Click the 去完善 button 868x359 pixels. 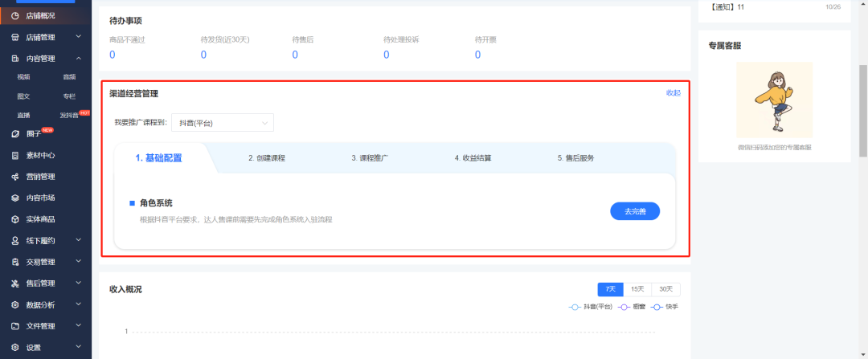tap(635, 211)
